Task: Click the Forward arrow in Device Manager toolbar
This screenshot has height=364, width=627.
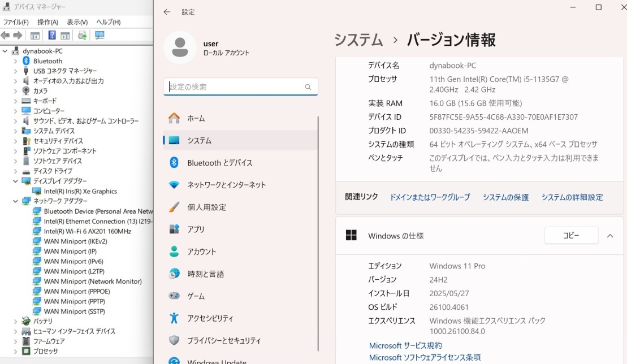Action: (x=18, y=35)
